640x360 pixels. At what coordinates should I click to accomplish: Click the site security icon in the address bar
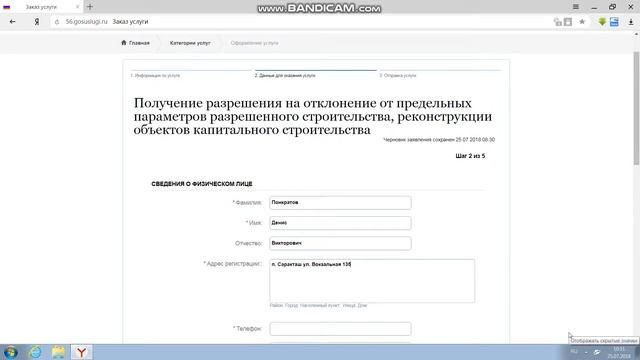(x=57, y=22)
